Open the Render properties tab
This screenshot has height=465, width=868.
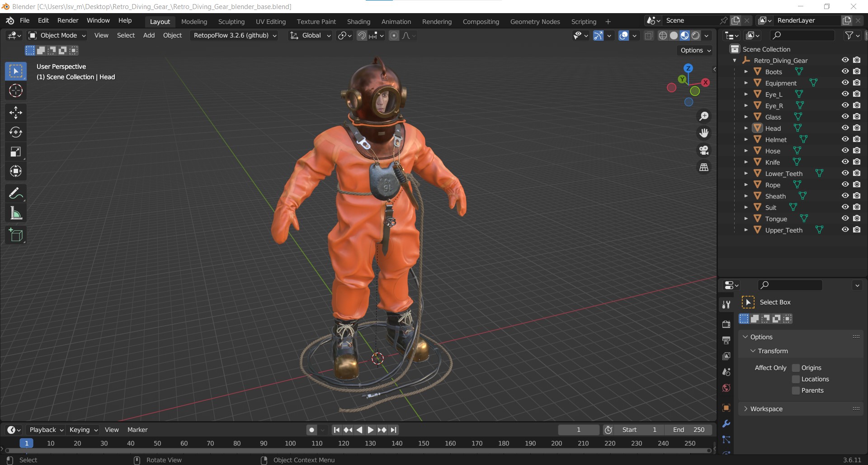(726, 324)
